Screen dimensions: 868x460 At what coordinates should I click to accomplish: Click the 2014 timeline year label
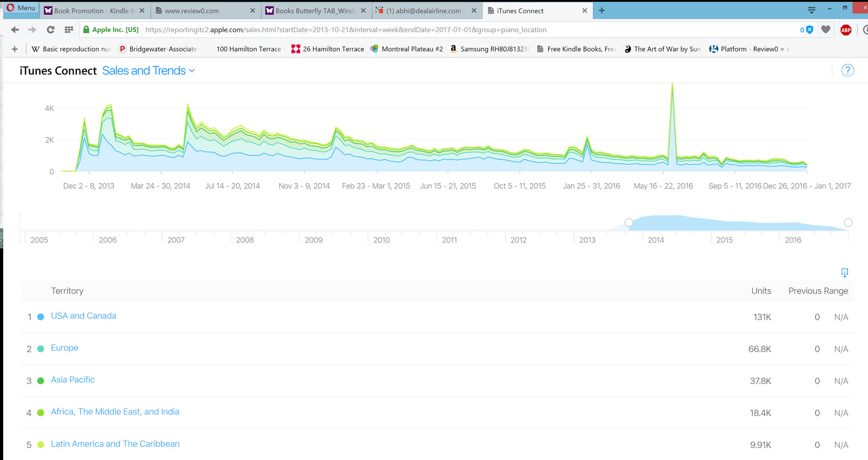(x=656, y=240)
